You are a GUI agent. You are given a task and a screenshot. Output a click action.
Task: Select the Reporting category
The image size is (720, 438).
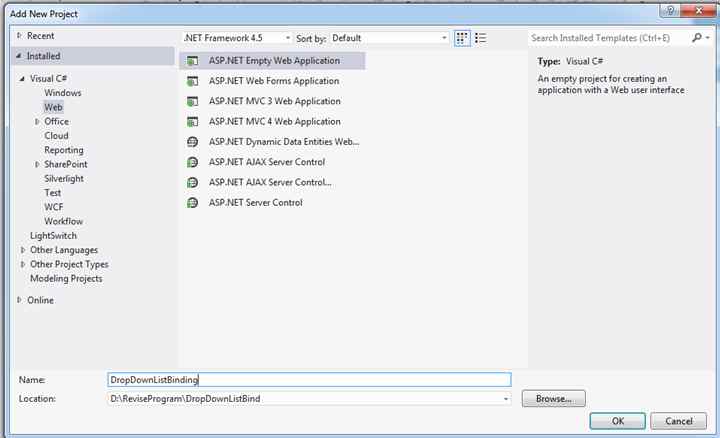coord(64,150)
